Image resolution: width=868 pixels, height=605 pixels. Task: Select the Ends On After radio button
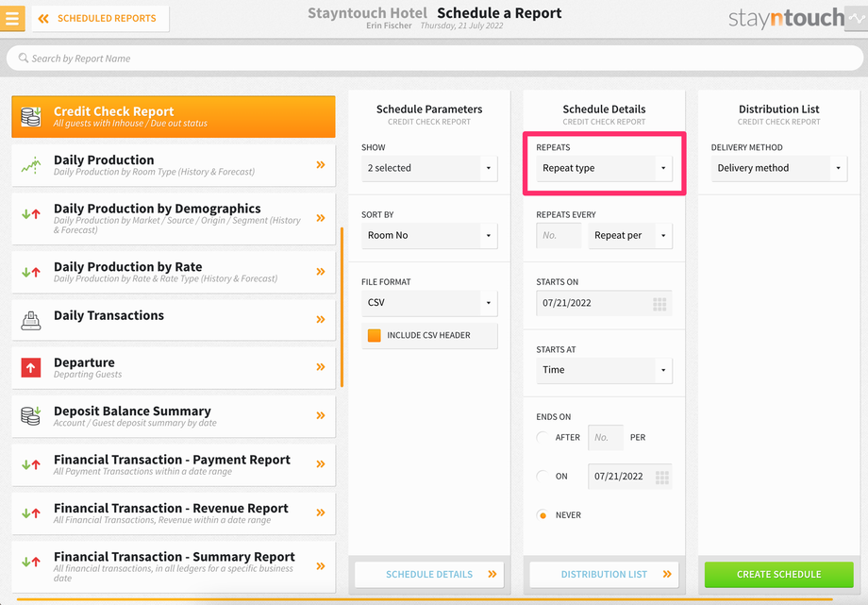click(x=543, y=437)
